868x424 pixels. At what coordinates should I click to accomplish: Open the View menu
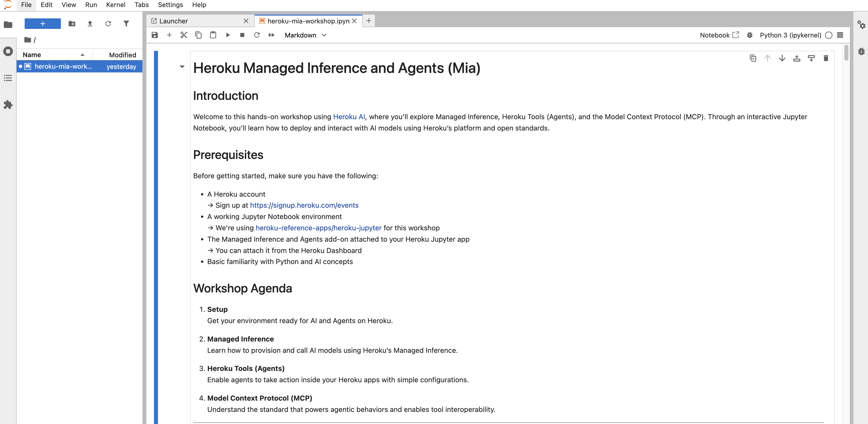[69, 5]
